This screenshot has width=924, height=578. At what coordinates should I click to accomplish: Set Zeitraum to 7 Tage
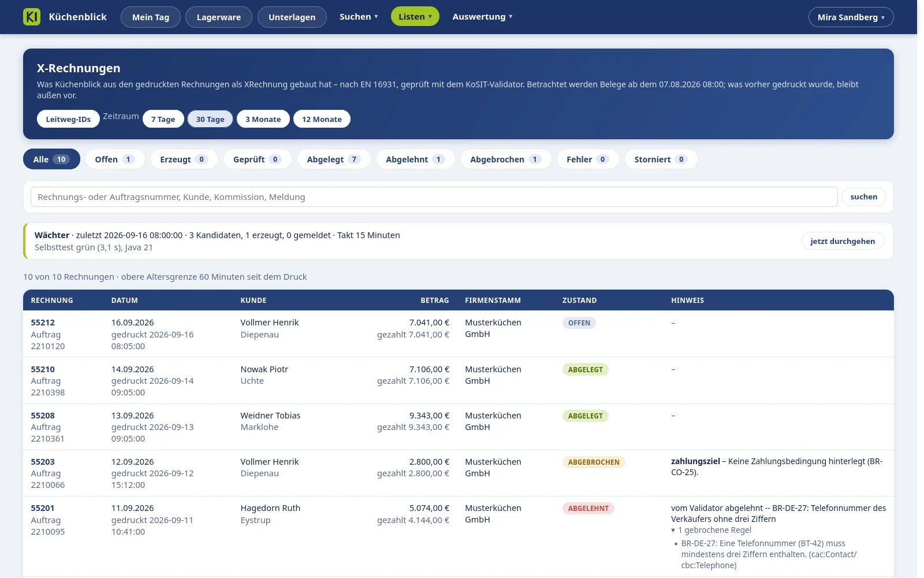tap(163, 119)
